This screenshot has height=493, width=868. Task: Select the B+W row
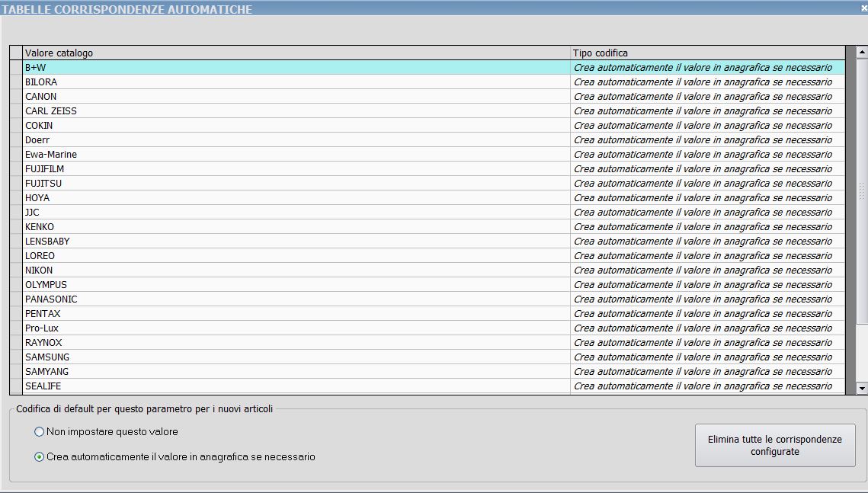434,68
